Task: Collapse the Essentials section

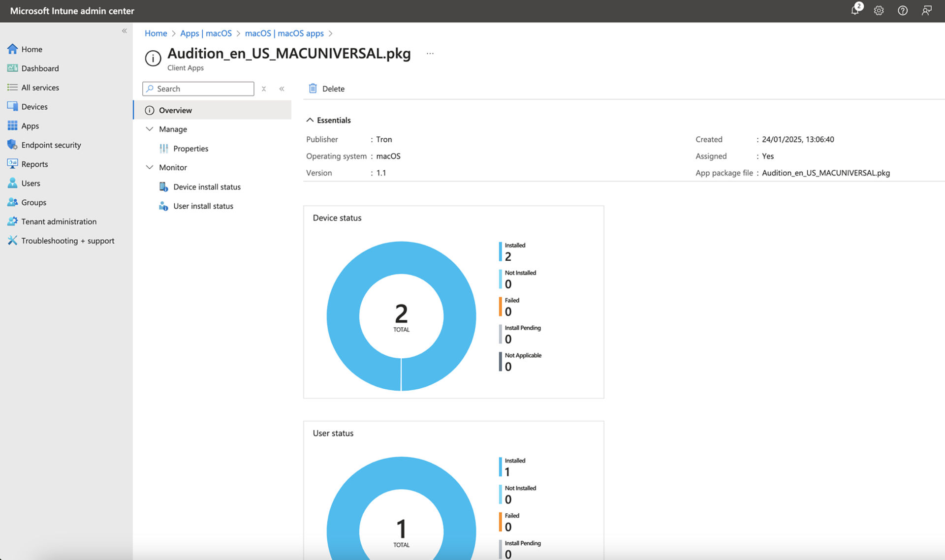Action: pos(310,120)
